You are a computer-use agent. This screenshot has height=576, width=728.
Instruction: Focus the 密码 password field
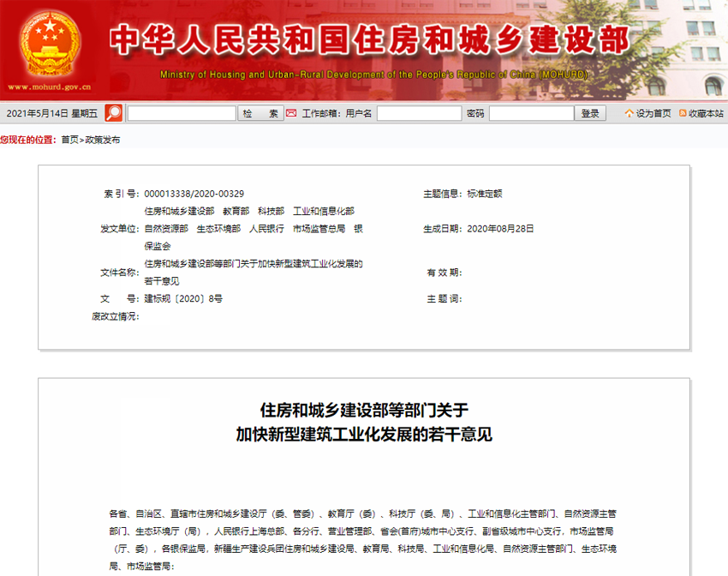531,113
